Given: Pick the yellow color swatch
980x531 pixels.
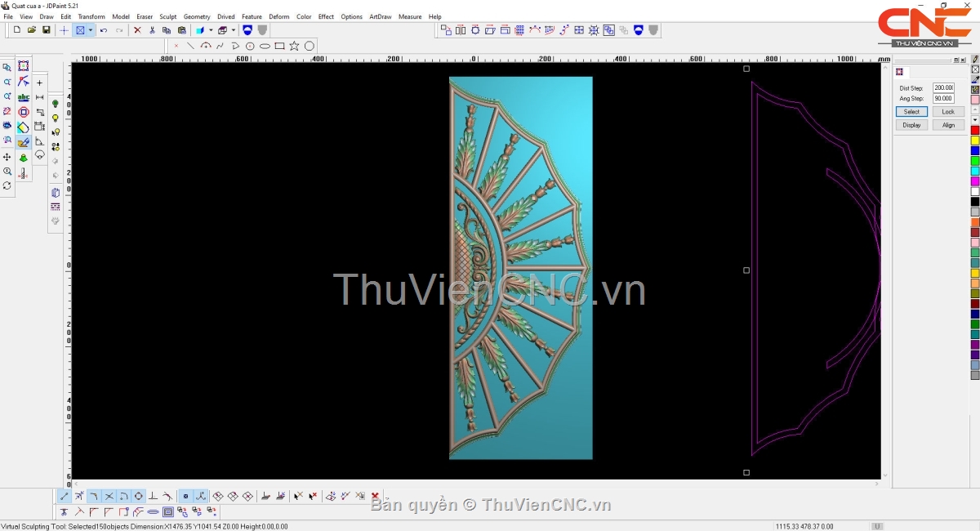Looking at the screenshot, I should 975,141.
